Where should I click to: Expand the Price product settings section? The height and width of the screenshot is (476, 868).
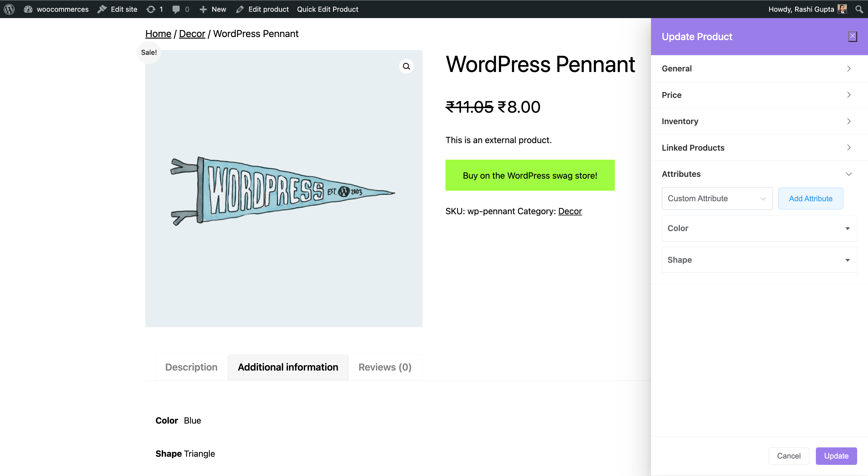click(756, 95)
